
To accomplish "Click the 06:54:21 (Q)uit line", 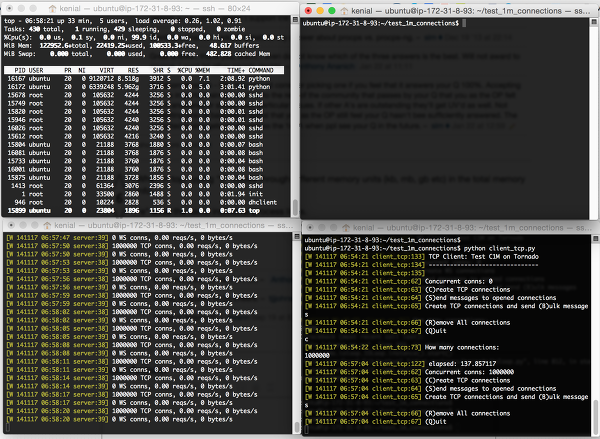I will 375,331.
